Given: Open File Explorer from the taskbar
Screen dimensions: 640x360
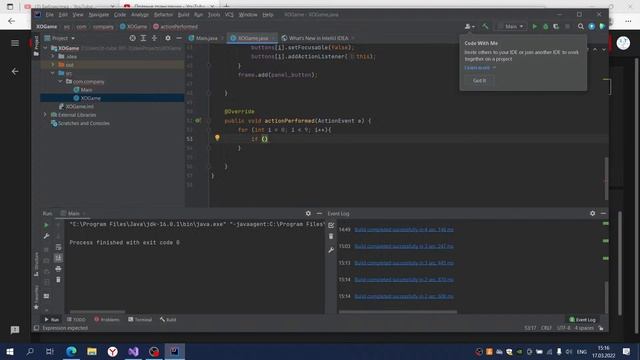Looking at the screenshot, I should click(x=92, y=351).
